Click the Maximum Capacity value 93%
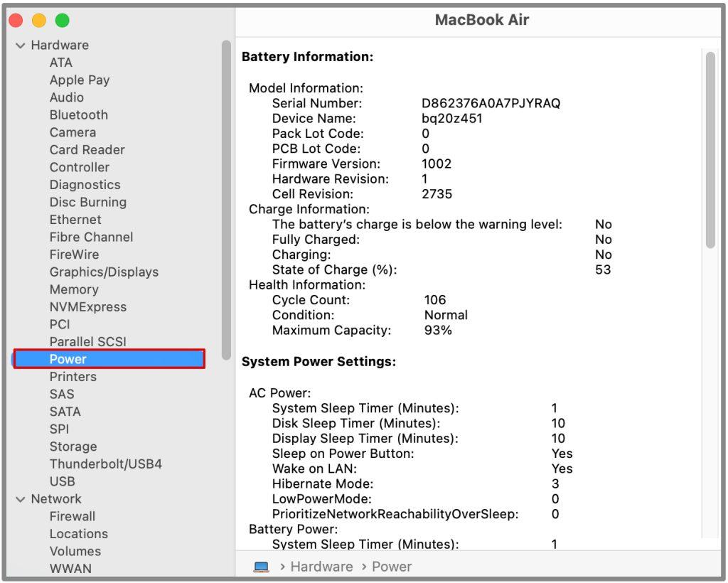 click(x=438, y=331)
